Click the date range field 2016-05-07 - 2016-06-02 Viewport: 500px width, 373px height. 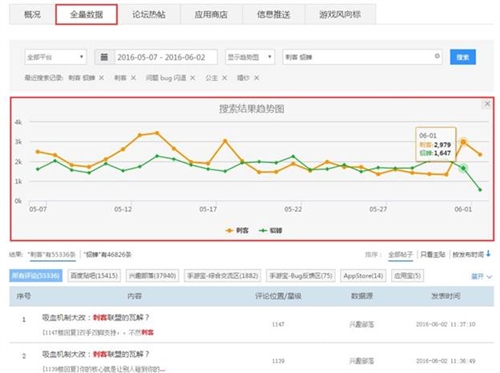pos(166,57)
